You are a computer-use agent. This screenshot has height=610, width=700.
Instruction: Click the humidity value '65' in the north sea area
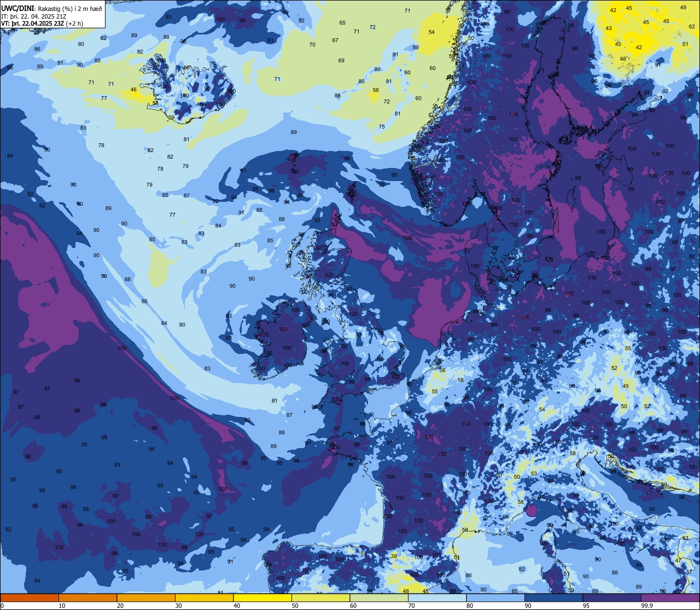coord(342,23)
